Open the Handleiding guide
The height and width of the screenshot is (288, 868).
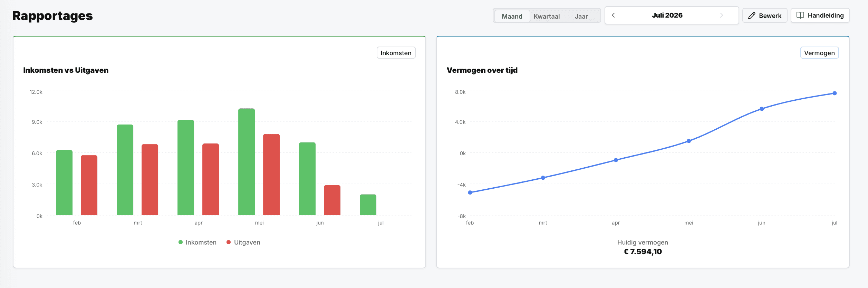pyautogui.click(x=820, y=16)
